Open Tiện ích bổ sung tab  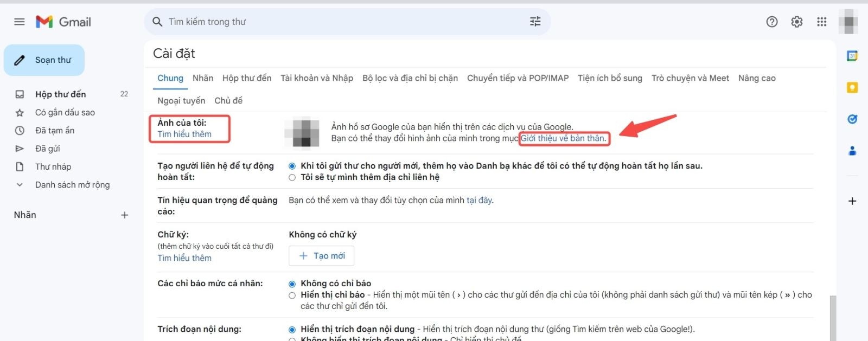click(x=610, y=78)
